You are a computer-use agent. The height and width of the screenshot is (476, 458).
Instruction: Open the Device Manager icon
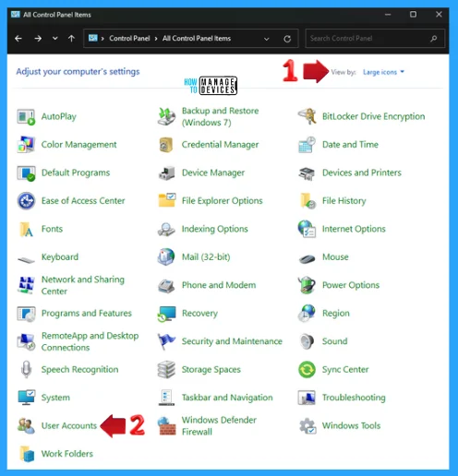pos(166,173)
